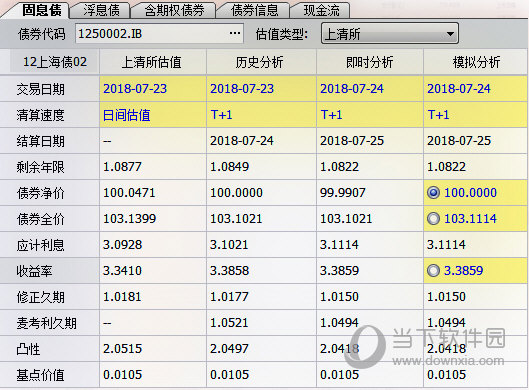
Task: Click the 债券代码 input field 1250002.IB
Action: [159, 33]
